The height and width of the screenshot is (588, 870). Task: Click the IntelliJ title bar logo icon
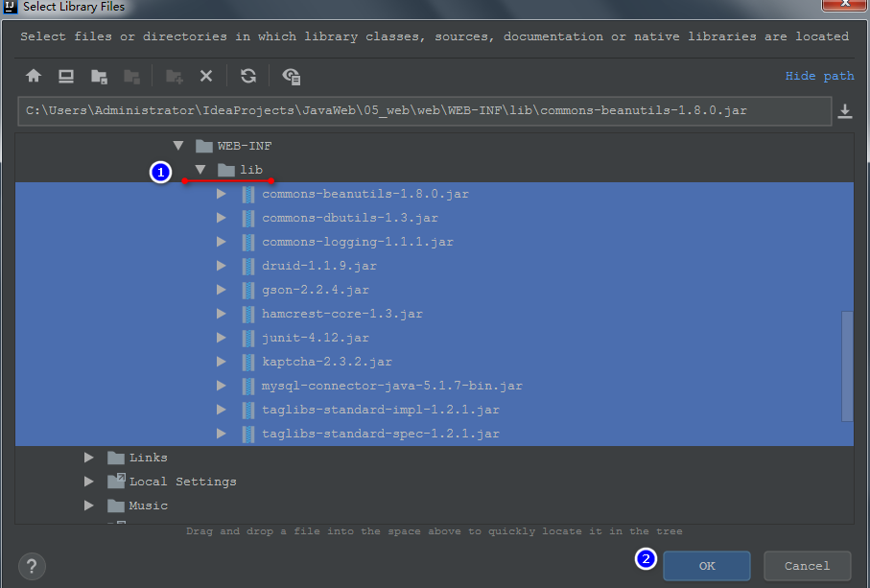pyautogui.click(x=11, y=6)
